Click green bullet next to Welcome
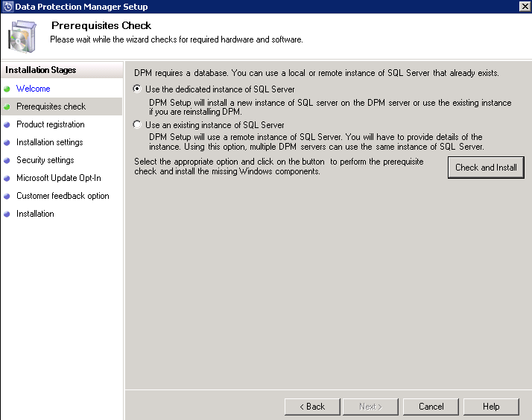 pyautogui.click(x=7, y=89)
